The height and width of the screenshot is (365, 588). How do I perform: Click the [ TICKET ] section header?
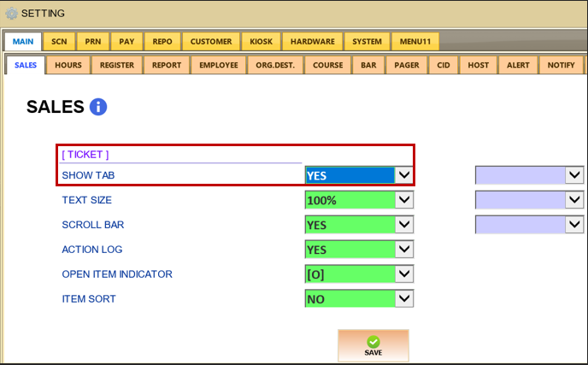click(x=85, y=155)
